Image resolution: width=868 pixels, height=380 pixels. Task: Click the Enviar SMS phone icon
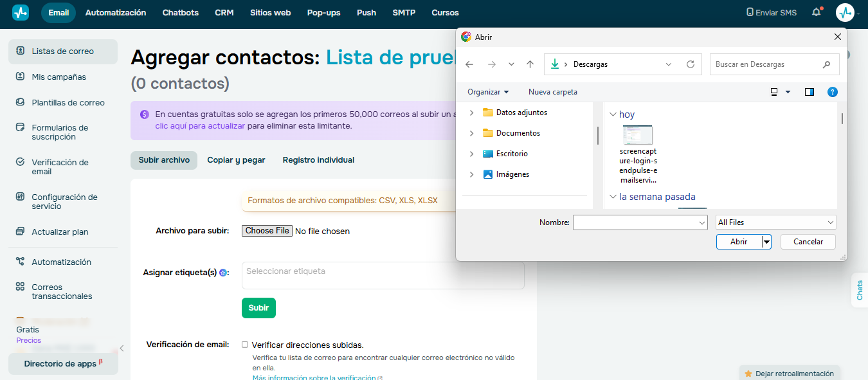click(x=750, y=12)
